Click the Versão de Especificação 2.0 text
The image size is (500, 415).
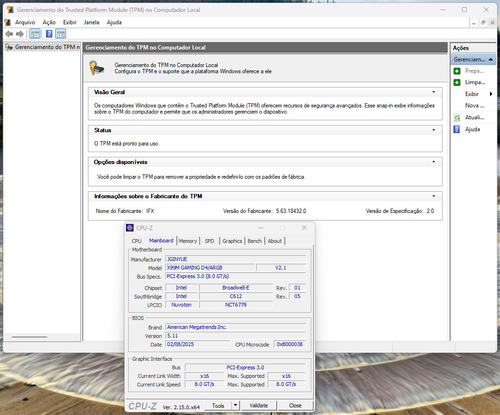(x=400, y=211)
